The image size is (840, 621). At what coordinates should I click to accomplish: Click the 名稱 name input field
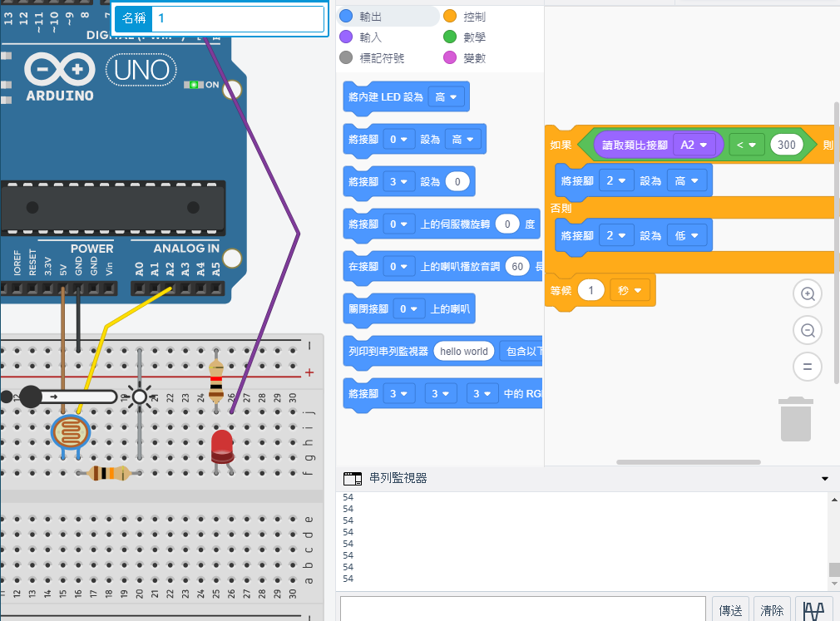click(238, 18)
